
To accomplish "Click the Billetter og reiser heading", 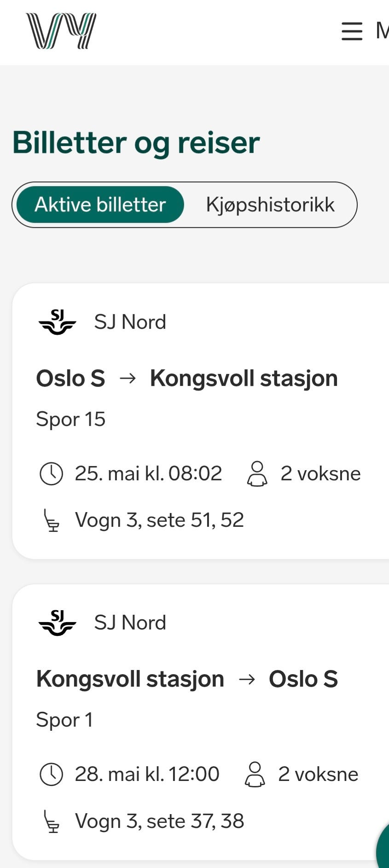I will click(x=136, y=142).
